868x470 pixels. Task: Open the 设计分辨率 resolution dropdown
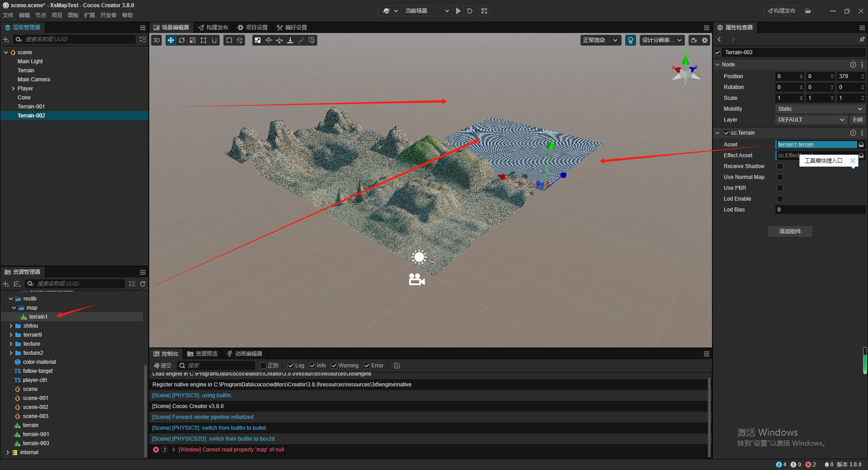[x=662, y=40]
